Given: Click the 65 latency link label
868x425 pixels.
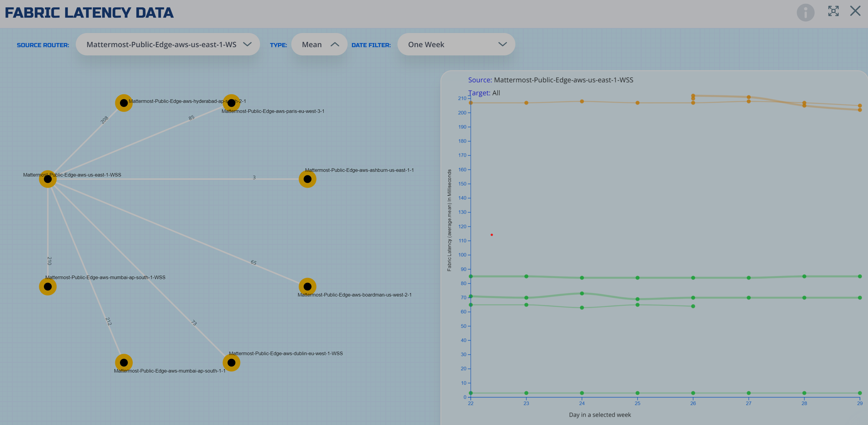Looking at the screenshot, I should pyautogui.click(x=254, y=262).
